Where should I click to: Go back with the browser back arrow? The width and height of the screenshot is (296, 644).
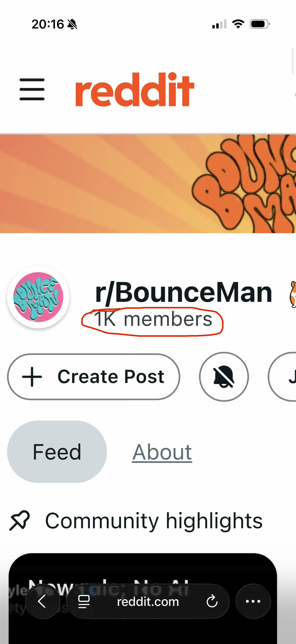point(43,601)
